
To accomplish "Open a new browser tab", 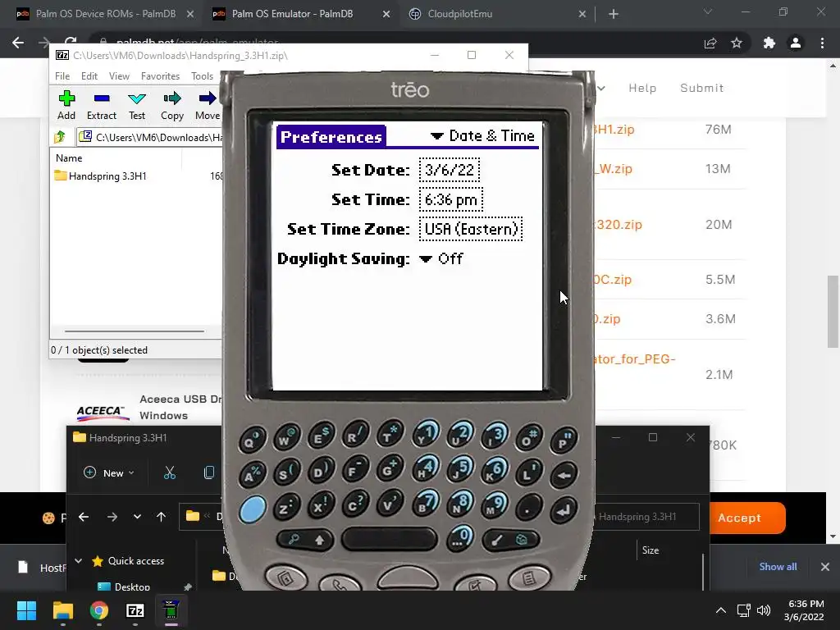I will (614, 14).
